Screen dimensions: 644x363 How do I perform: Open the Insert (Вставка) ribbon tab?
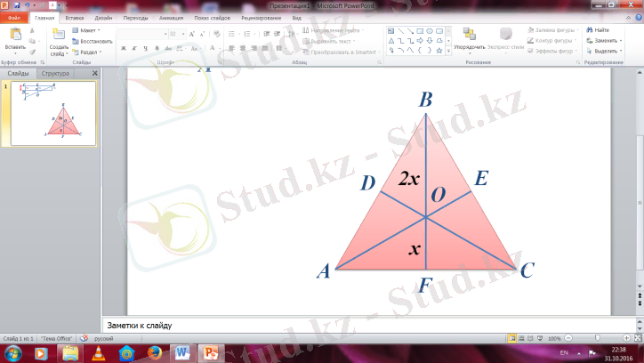click(74, 17)
